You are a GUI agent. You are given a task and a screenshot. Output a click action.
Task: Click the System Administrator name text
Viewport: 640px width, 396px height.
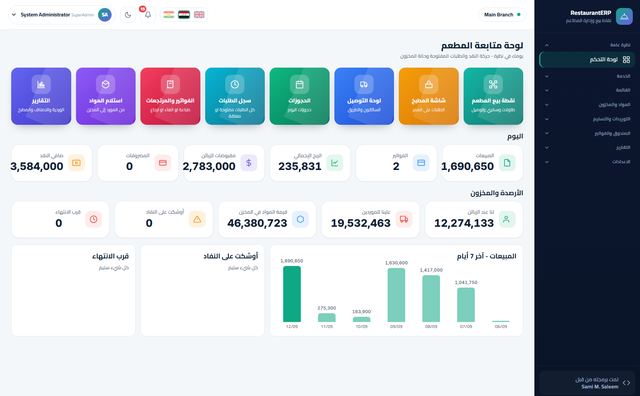coord(45,15)
